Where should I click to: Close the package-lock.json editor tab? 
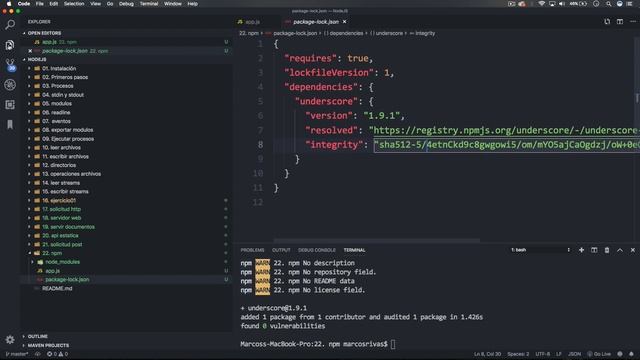(344, 22)
